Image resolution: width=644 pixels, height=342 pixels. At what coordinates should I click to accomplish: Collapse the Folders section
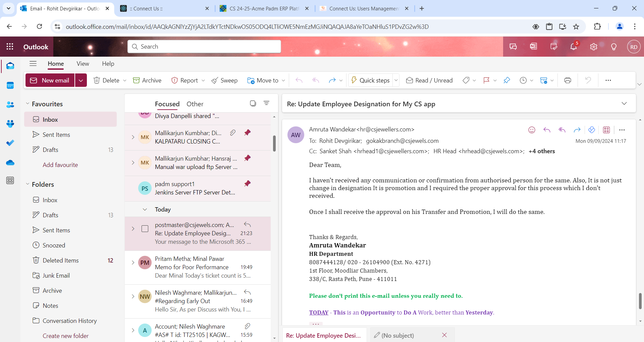click(x=28, y=184)
